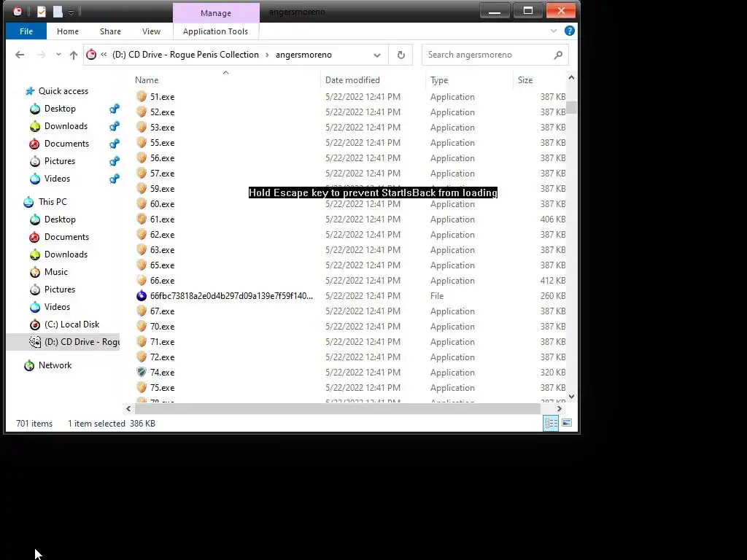Sort by the Size column header
Image resolution: width=747 pixels, height=560 pixels.
(x=525, y=80)
